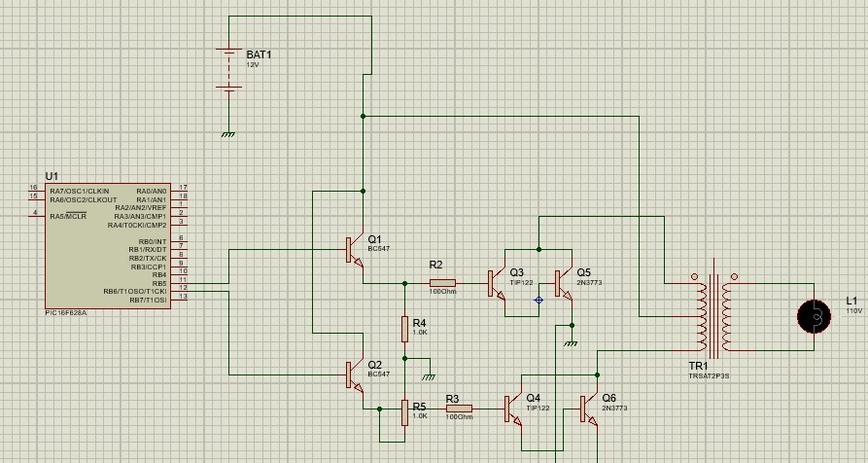The width and height of the screenshot is (868, 463).
Task: Click the RB0/INT pin label
Action: tap(153, 241)
